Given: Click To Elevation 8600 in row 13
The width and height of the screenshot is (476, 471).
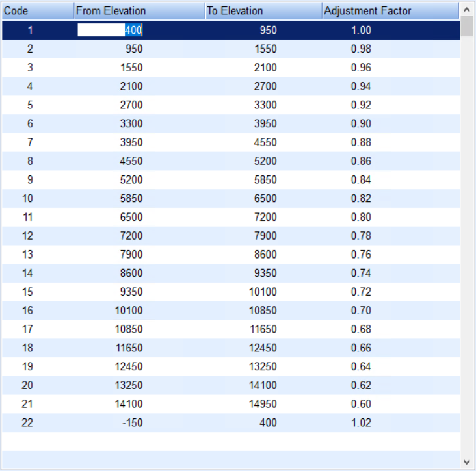Looking at the screenshot, I should coord(265,254).
